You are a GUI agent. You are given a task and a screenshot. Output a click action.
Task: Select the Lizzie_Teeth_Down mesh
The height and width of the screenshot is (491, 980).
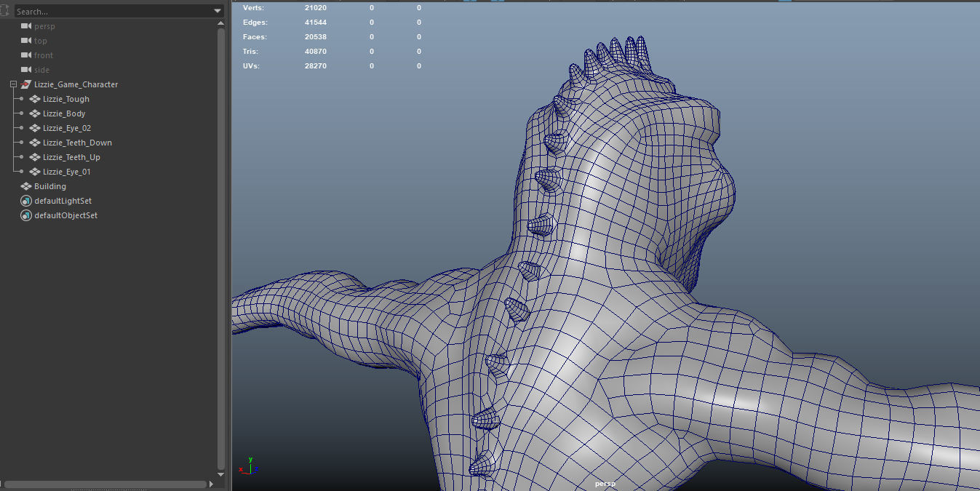(x=77, y=143)
